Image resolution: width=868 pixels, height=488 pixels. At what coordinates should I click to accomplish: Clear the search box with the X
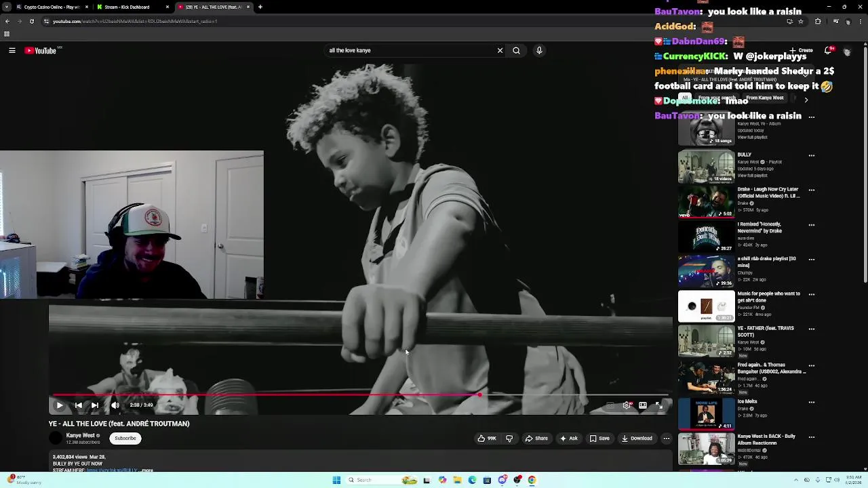(500, 50)
